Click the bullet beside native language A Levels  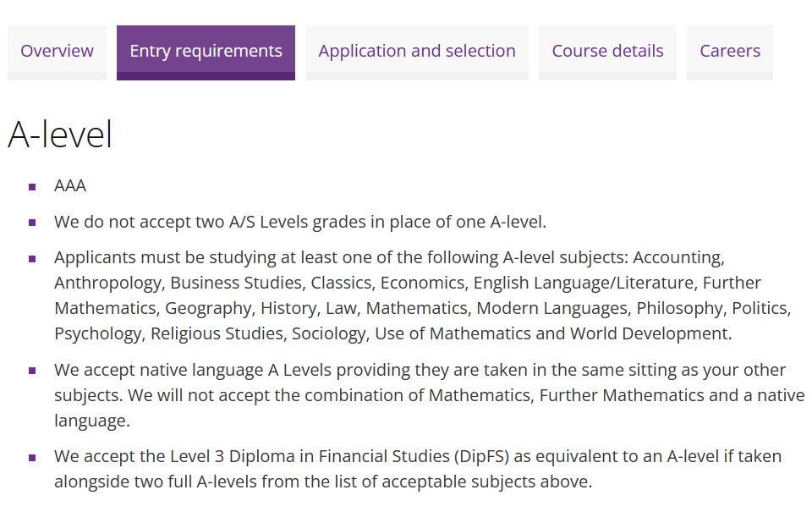click(32, 371)
